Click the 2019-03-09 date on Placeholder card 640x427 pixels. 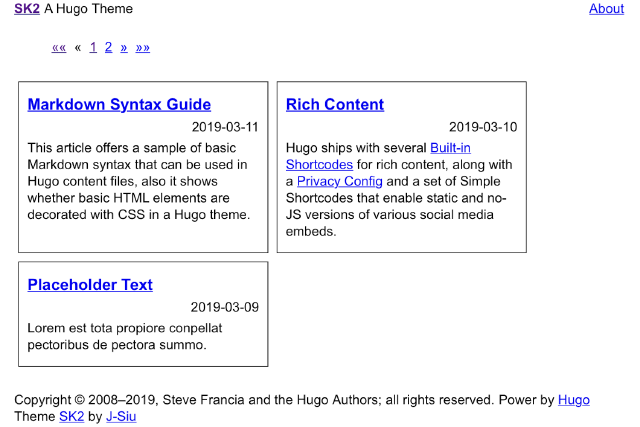tap(225, 307)
